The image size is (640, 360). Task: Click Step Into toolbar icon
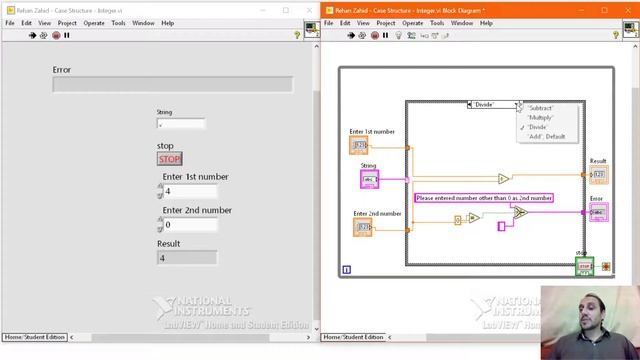click(424, 36)
